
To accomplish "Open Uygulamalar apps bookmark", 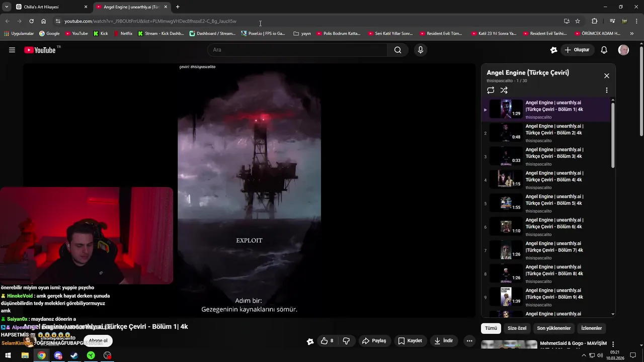I will pyautogui.click(x=19, y=34).
